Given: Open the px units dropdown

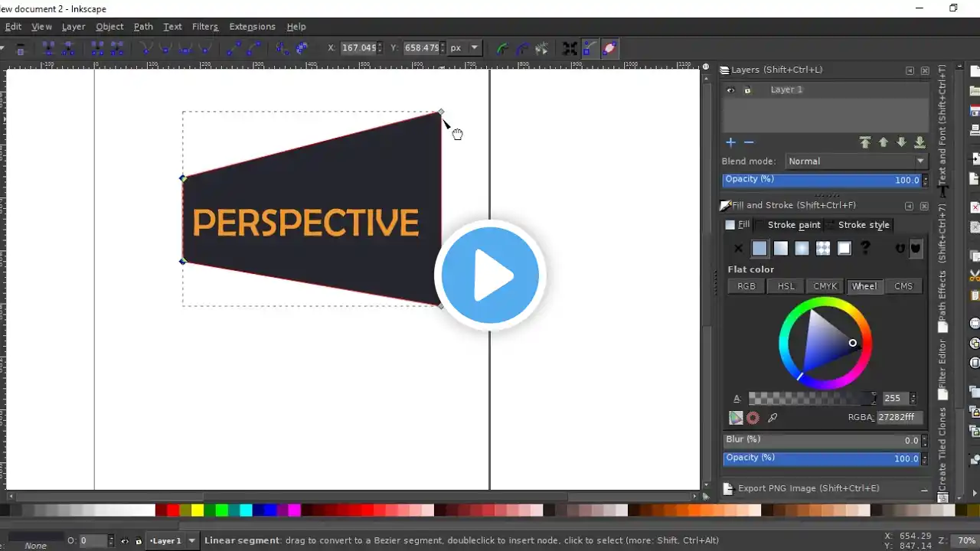Looking at the screenshot, I should point(464,48).
